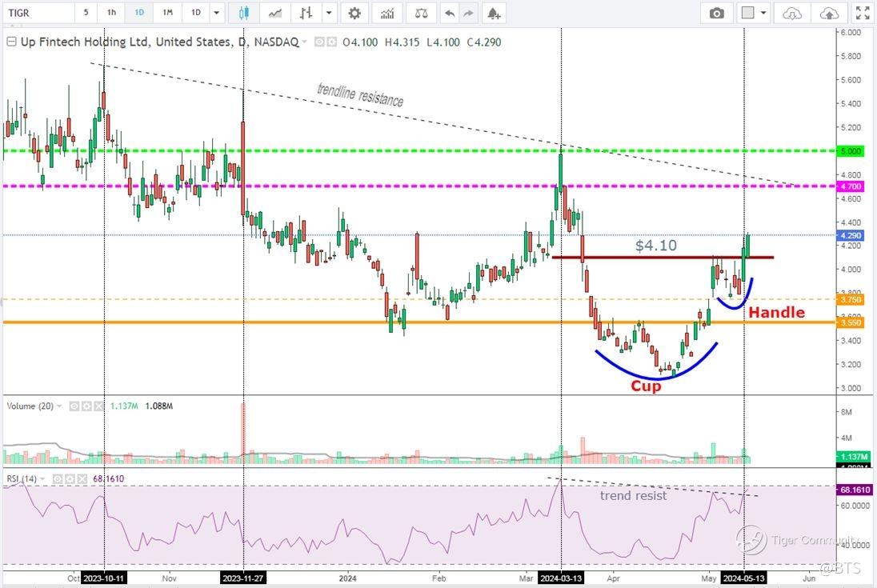Click the O4.100 open value
Viewport: 877px width, 588px height.
360,42
